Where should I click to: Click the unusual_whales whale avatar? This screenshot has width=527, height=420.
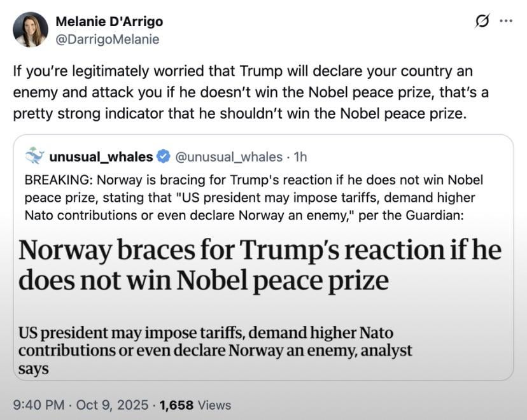[34, 156]
